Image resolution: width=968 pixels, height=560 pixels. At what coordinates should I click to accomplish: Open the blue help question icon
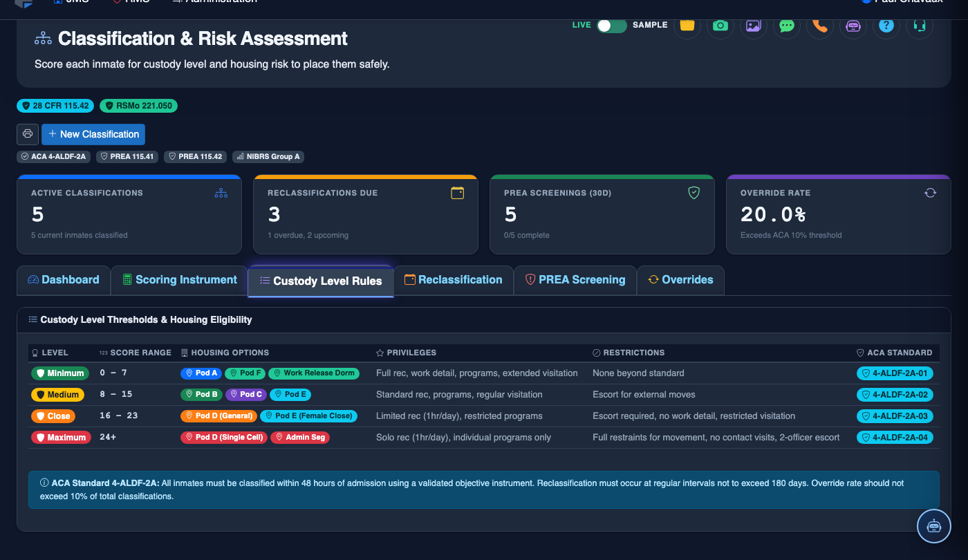click(886, 26)
